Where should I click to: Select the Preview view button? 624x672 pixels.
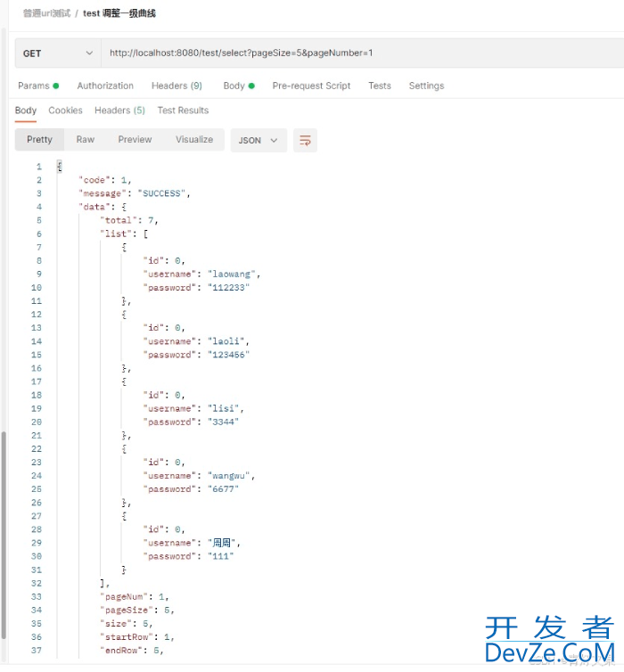coord(135,140)
